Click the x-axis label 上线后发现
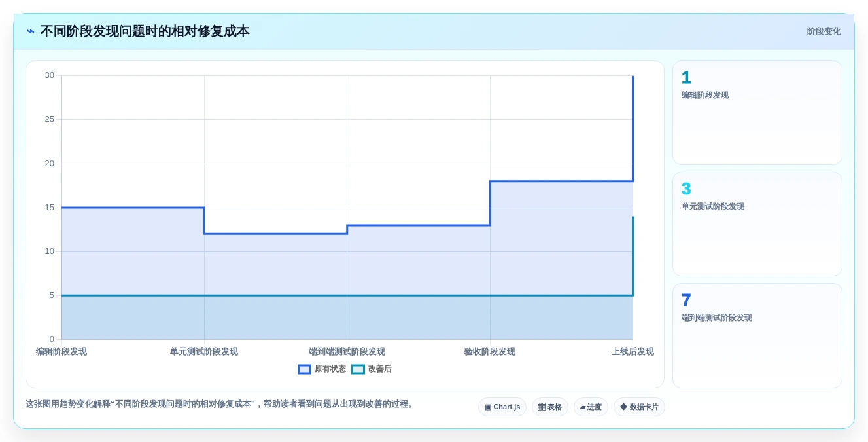Screen dimensions: 868x442 pos(633,352)
